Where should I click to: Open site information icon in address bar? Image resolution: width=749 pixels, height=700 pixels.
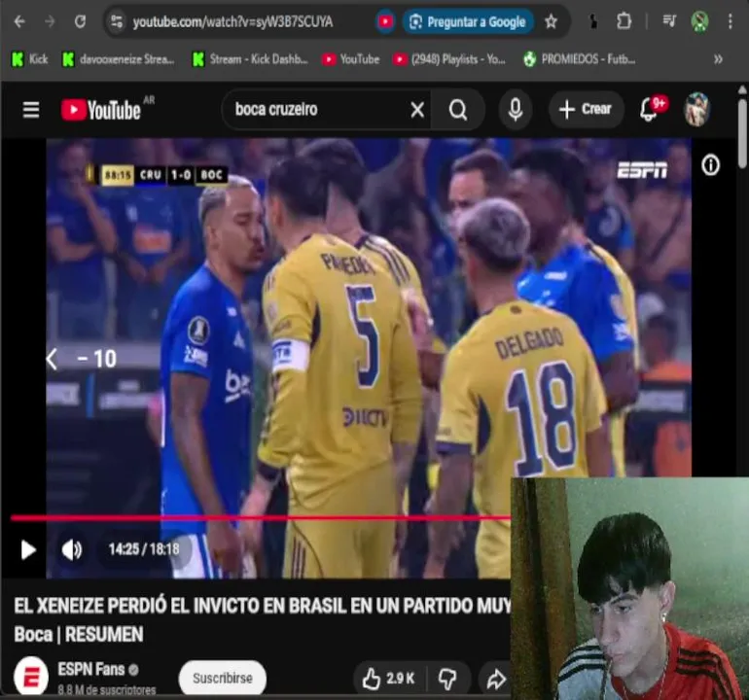click(117, 21)
